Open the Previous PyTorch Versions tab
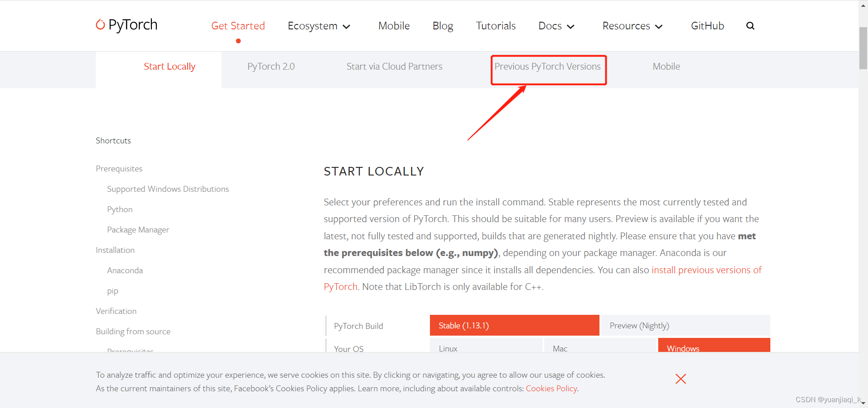This screenshot has height=408, width=868. 547,66
